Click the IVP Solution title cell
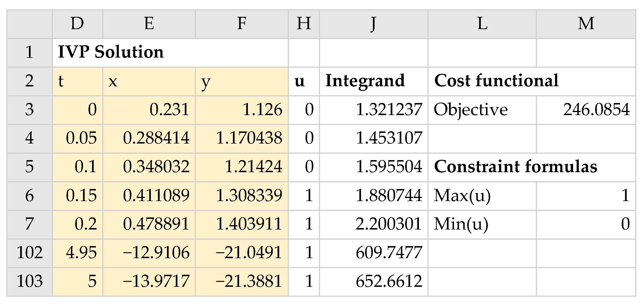The width and height of the screenshot is (644, 306). [x=170, y=52]
